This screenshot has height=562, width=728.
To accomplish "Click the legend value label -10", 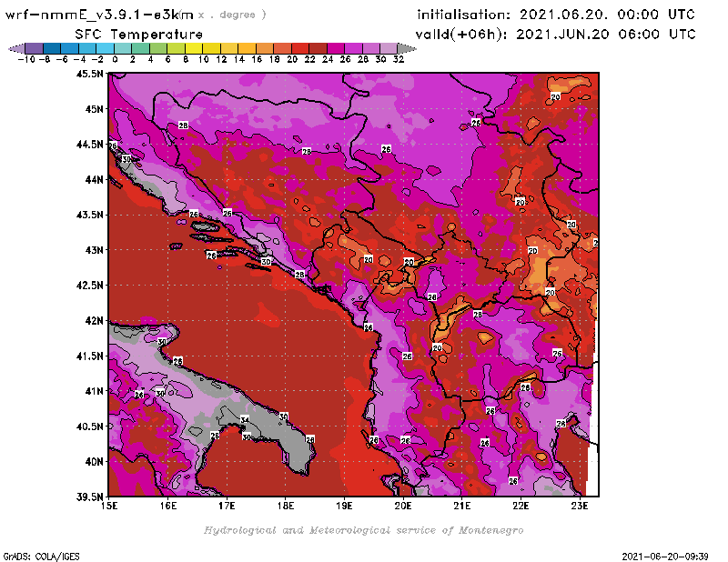I will (x=25, y=59).
